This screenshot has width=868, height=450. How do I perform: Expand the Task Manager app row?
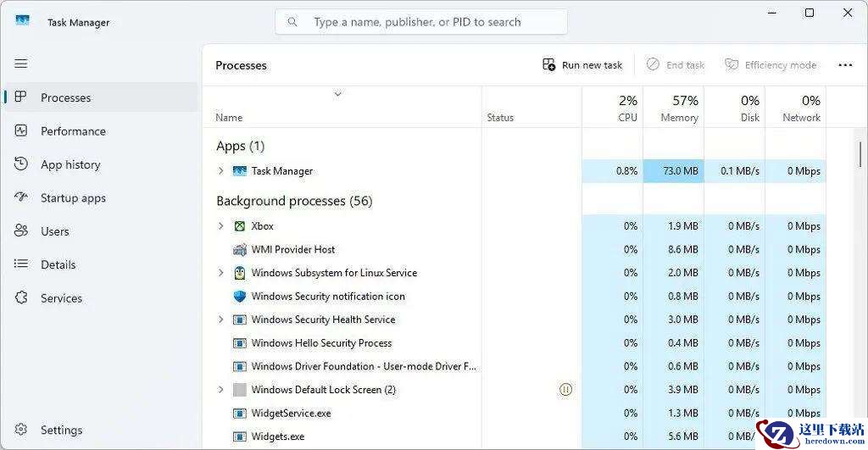221,171
